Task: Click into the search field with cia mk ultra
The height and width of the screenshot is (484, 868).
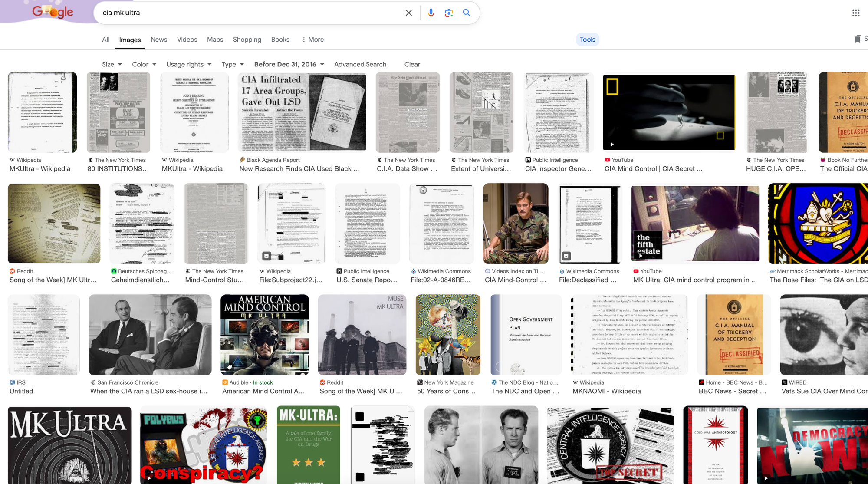Action: coord(251,13)
